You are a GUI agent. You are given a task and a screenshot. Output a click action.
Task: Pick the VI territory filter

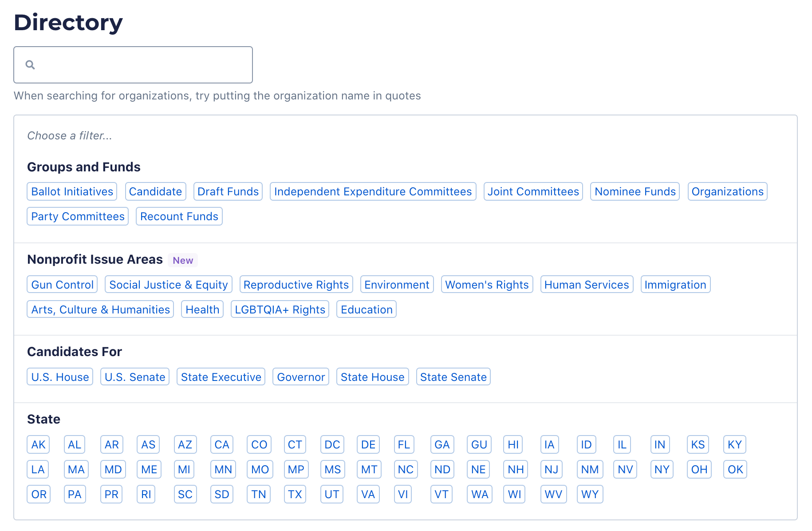pyautogui.click(x=403, y=494)
